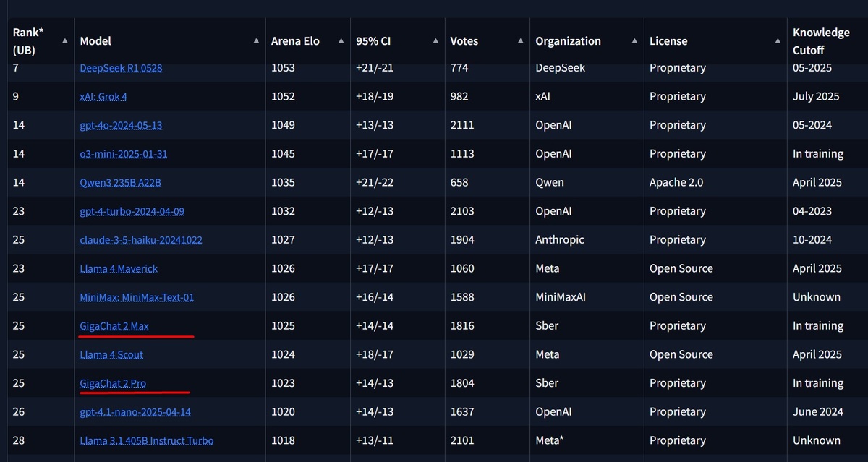
Task: Click confidence interval +18/-19
Action: (375, 96)
